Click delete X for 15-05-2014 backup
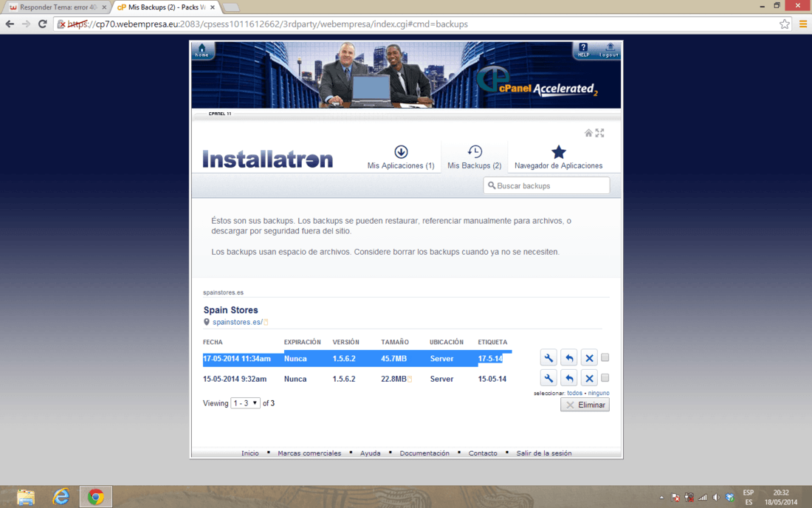The image size is (812, 508). (x=589, y=379)
